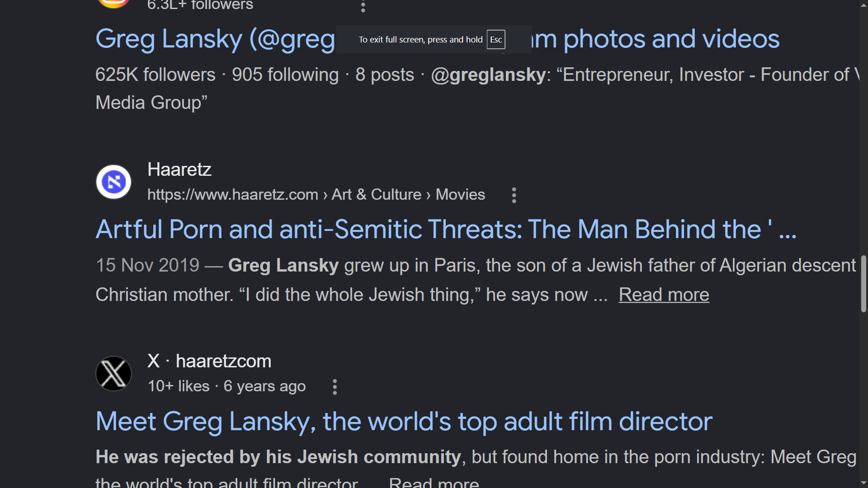The height and width of the screenshot is (488, 868).
Task: Open more options for Haaretz result
Action: (x=514, y=195)
